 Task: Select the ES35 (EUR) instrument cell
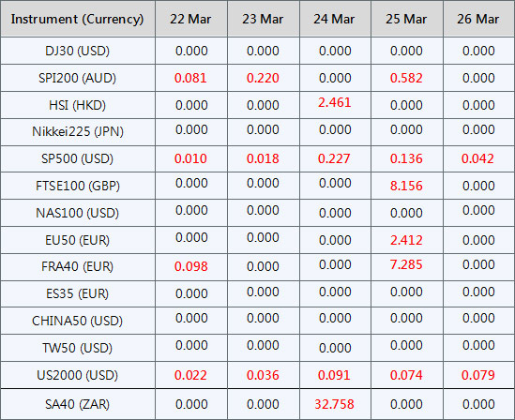click(x=78, y=293)
